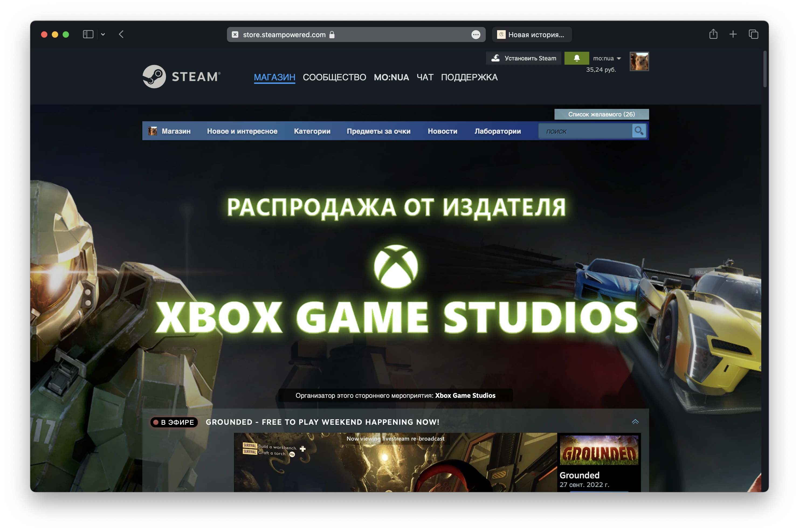This screenshot has height=532, width=799.
Task: Click the small avatar icon beside Магазин
Action: coord(152,131)
